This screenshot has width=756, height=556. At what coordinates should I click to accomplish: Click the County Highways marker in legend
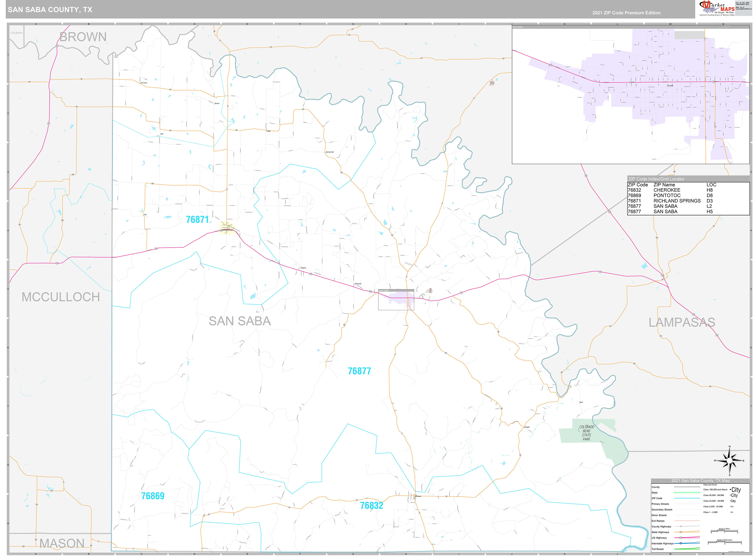(x=681, y=526)
